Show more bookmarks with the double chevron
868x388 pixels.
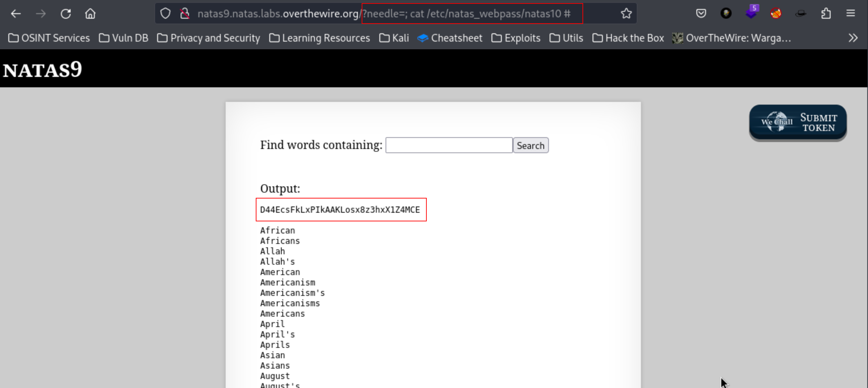point(853,38)
